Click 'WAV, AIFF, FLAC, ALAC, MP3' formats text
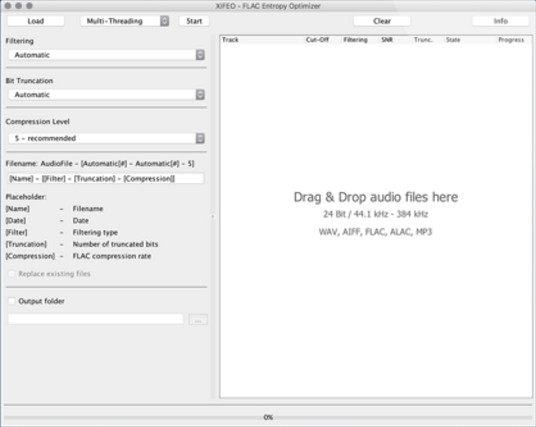The image size is (536, 427). [x=375, y=232]
